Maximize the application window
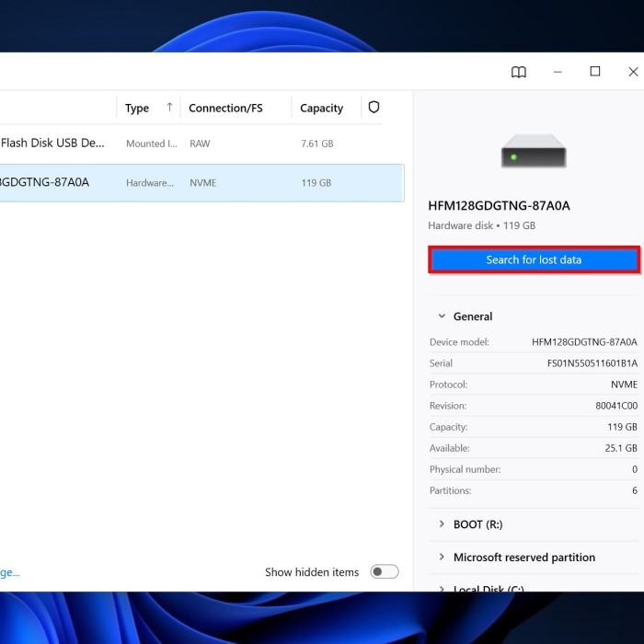 pos(594,72)
